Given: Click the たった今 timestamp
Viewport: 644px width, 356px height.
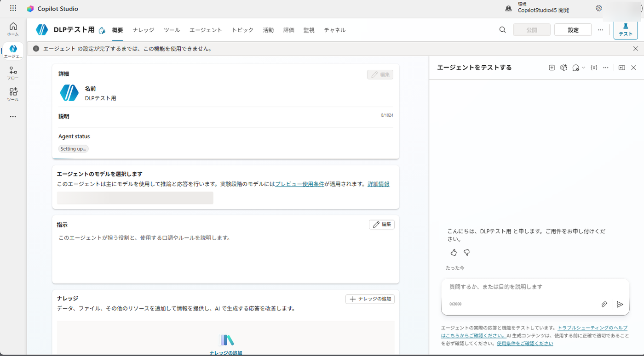Looking at the screenshot, I should pyautogui.click(x=455, y=268).
